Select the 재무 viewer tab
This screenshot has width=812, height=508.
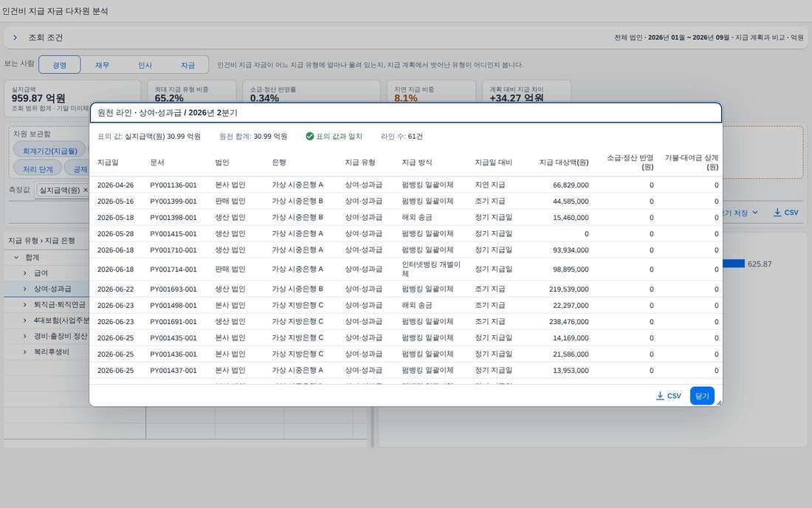pos(102,65)
